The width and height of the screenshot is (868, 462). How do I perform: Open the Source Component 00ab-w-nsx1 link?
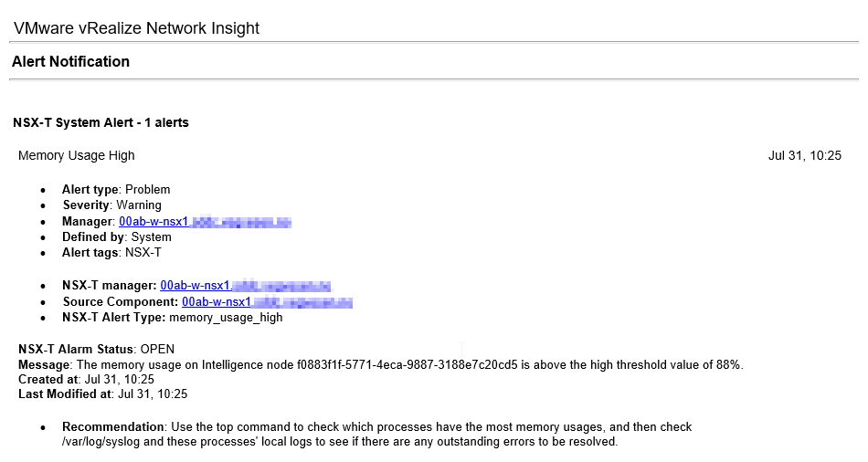pos(217,302)
